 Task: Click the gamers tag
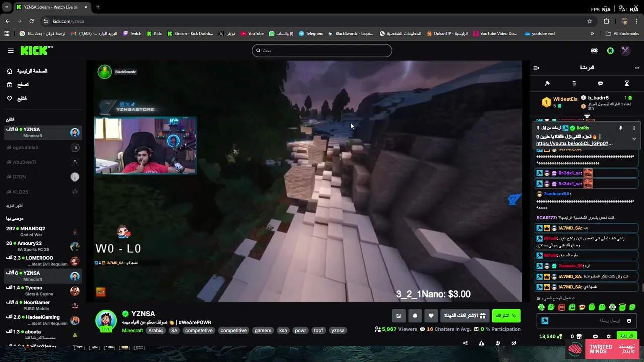263,331
